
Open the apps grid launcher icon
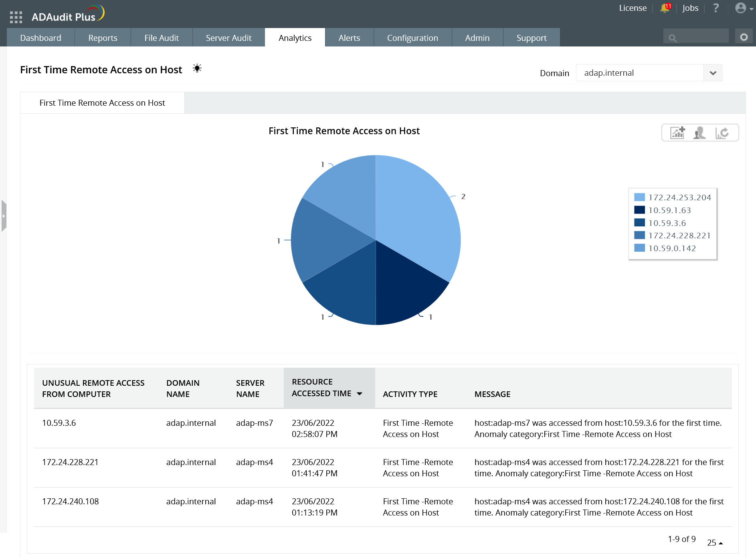tap(16, 17)
